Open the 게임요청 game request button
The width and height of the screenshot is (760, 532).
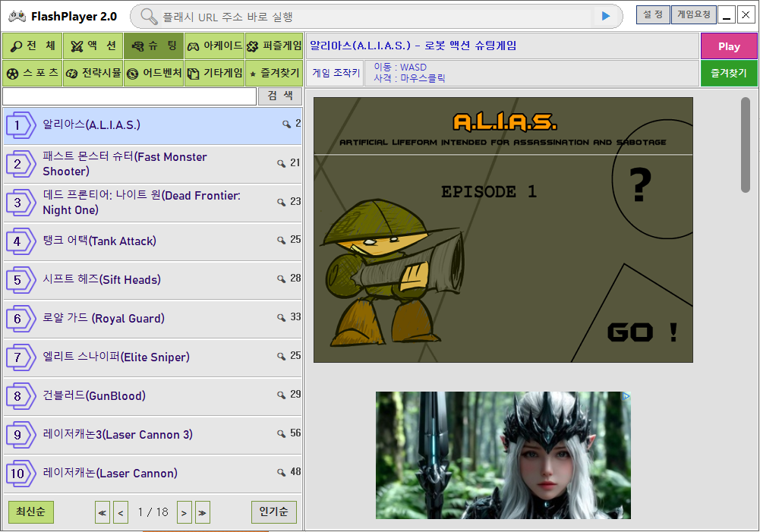694,15
